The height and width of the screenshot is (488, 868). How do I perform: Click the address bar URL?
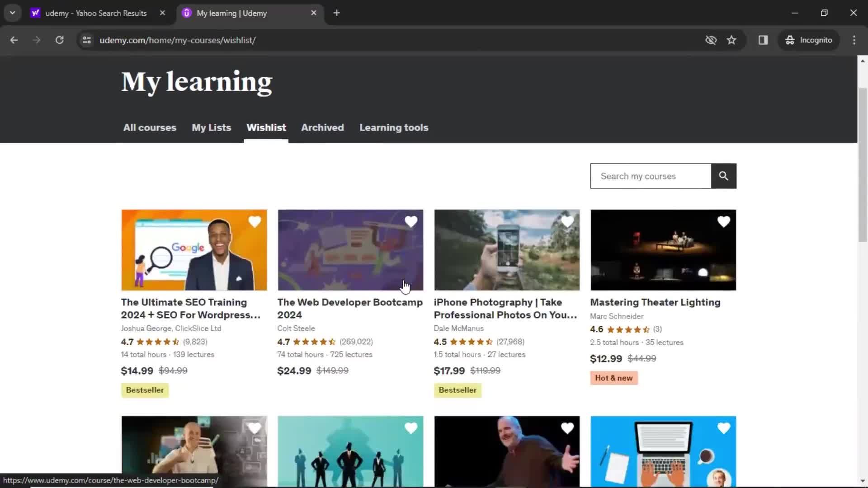click(x=177, y=40)
